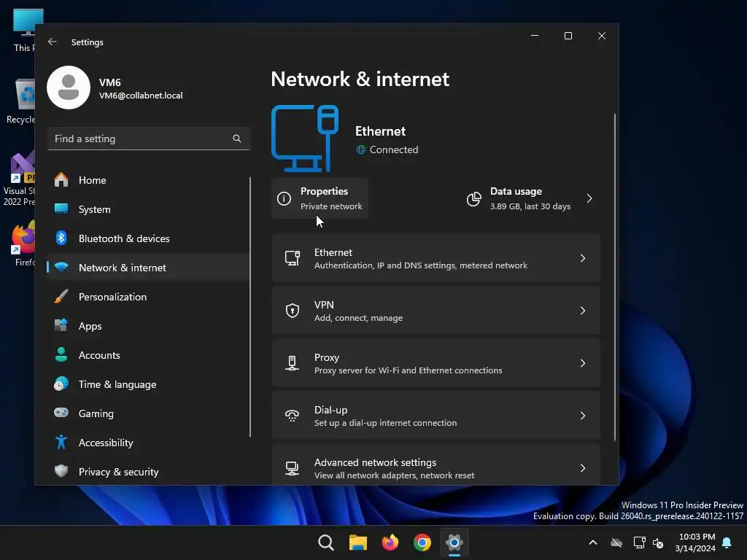The width and height of the screenshot is (747, 560).
Task: Click the muted volume tray icon
Action: pos(658,542)
